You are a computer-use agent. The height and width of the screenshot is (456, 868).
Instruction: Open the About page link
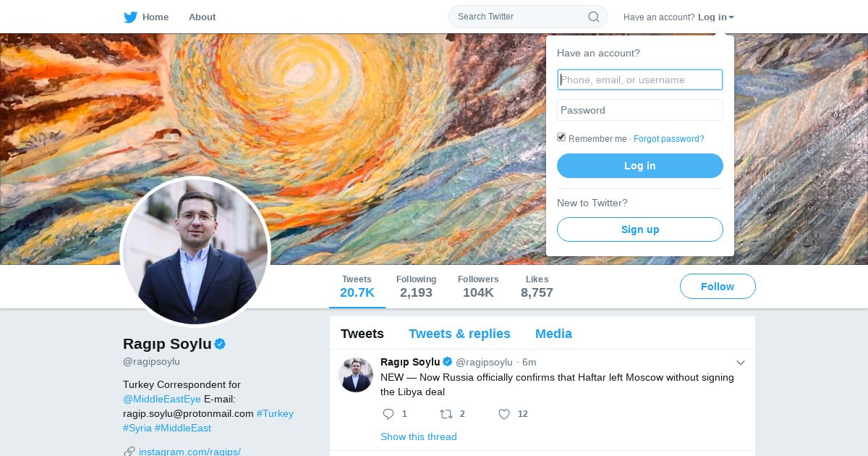202,17
